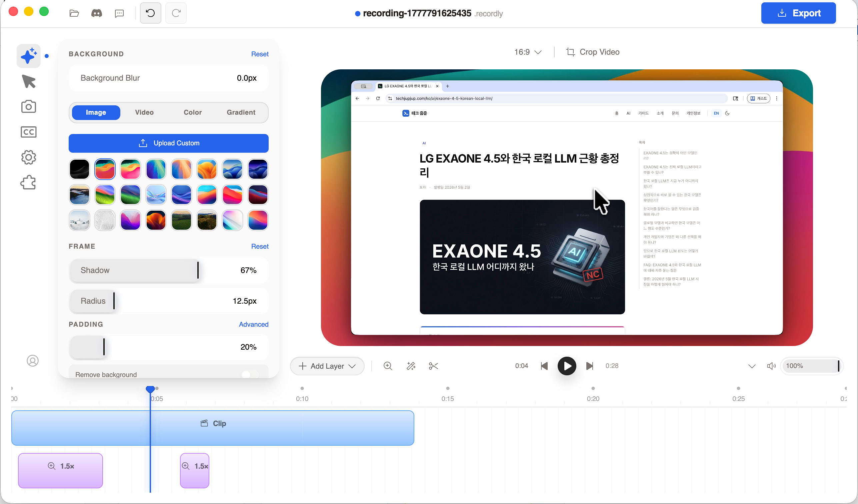Select the sparkle appearance panel icon
The height and width of the screenshot is (504, 858).
[29, 56]
